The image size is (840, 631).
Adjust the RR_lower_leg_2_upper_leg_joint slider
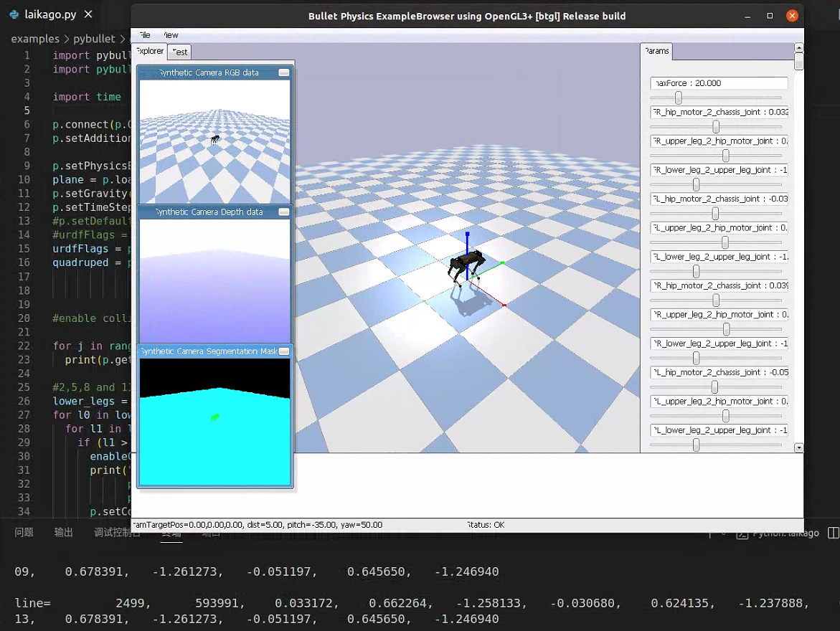click(x=696, y=359)
